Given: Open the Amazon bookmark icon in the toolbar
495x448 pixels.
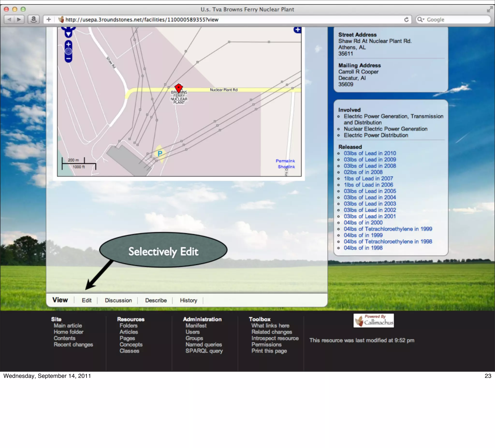Looking at the screenshot, I should [x=34, y=19].
